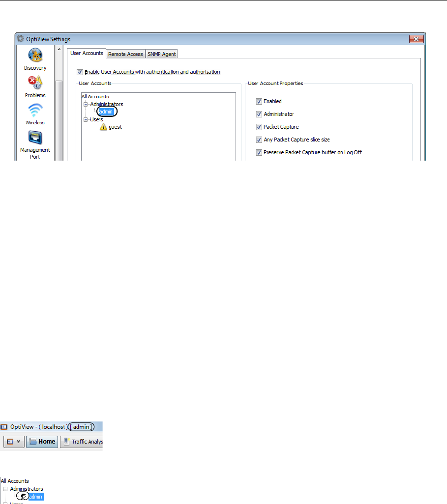Open the Traffic Analysis button
The width and height of the screenshot is (447, 504).
point(82,442)
